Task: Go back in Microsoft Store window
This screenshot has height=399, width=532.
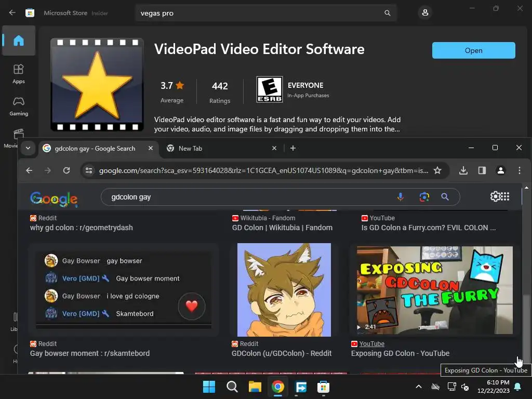Action: coord(12,13)
